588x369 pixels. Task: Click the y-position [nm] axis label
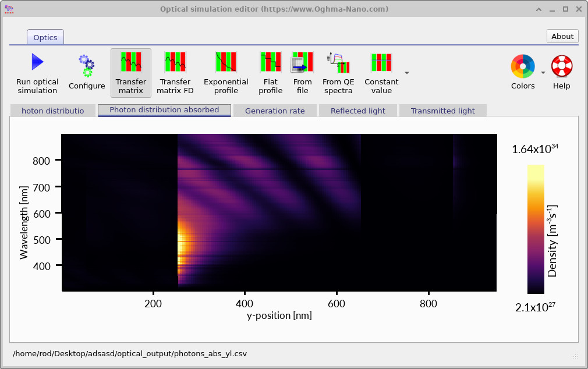(x=279, y=315)
